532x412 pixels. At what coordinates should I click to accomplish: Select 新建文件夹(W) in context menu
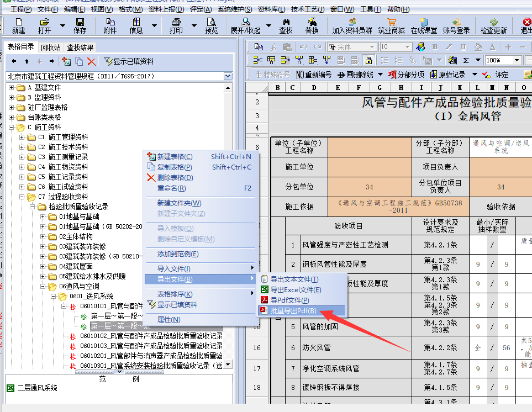tap(201, 203)
